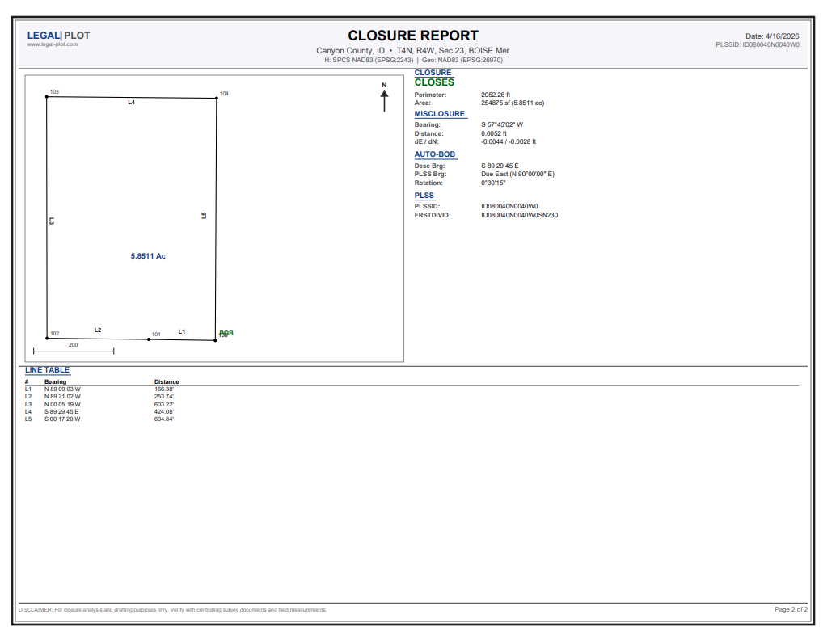Click the north arrow on the plot
The height and width of the screenshot is (644, 840).
(384, 97)
